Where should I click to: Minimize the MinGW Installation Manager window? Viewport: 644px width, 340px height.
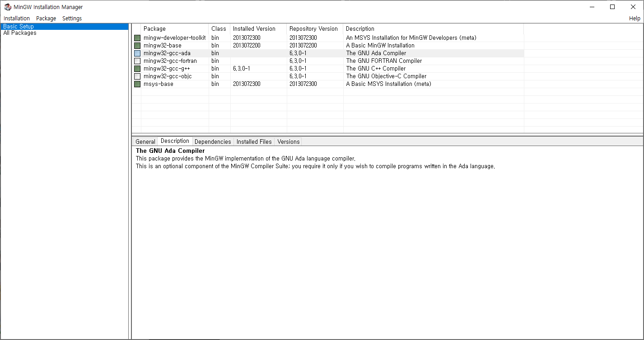coord(592,7)
